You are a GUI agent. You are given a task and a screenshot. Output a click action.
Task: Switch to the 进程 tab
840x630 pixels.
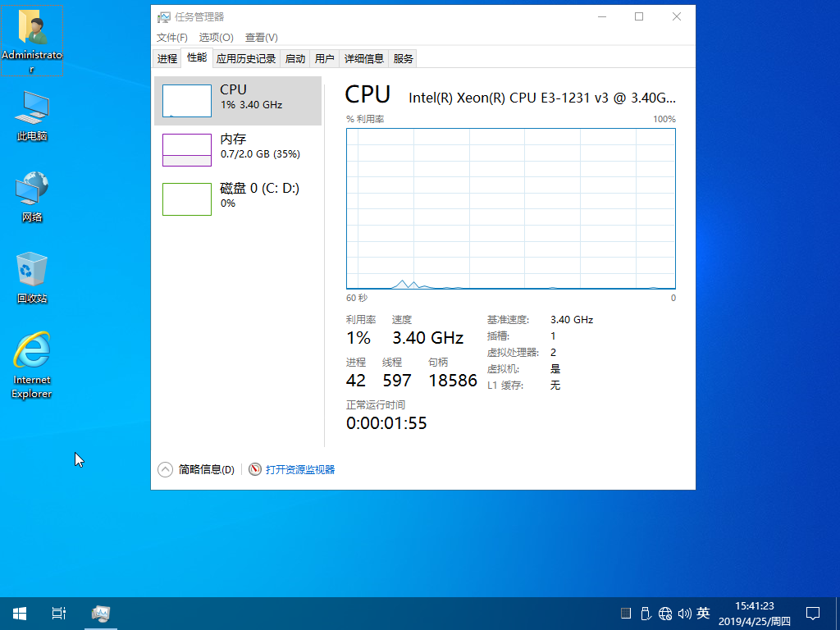(167, 59)
